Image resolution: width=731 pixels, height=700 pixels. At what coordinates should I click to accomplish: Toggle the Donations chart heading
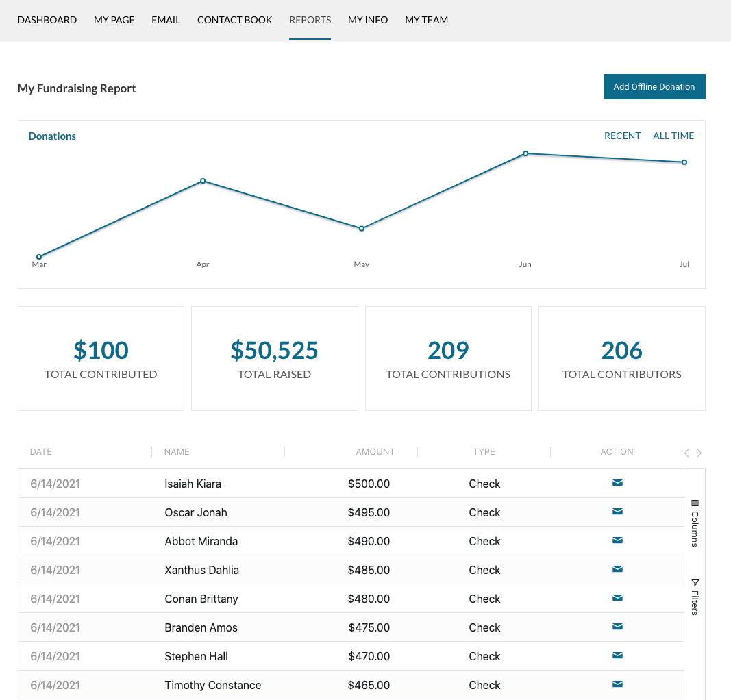[x=52, y=136]
